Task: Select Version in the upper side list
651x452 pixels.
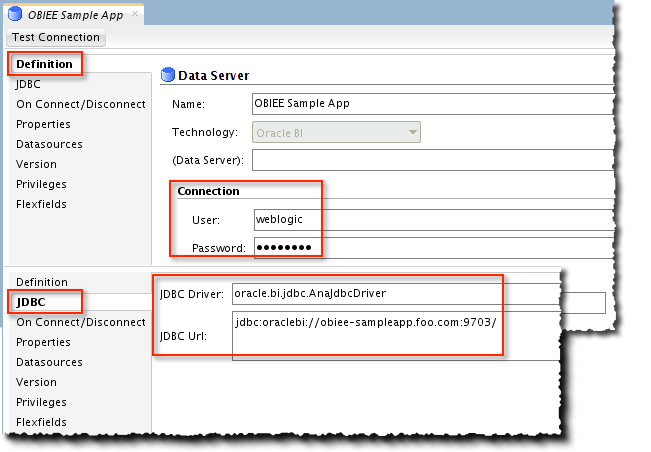Action: 36,164
